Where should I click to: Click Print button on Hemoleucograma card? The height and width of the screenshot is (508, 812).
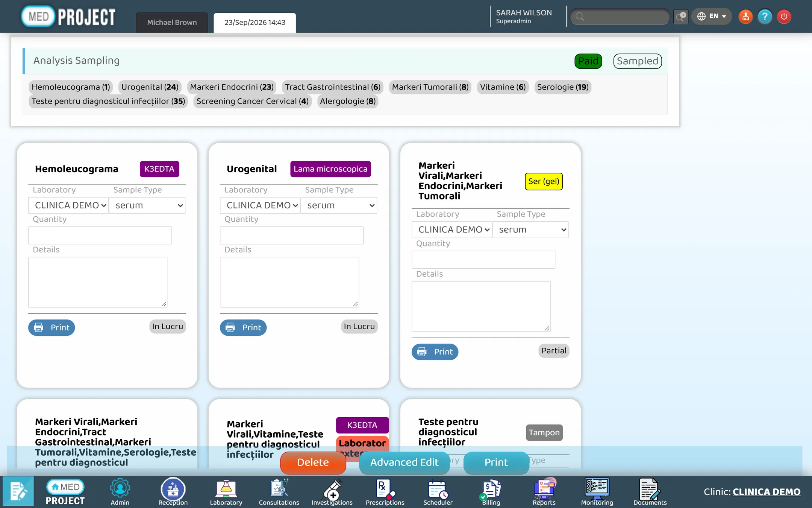pyautogui.click(x=52, y=327)
